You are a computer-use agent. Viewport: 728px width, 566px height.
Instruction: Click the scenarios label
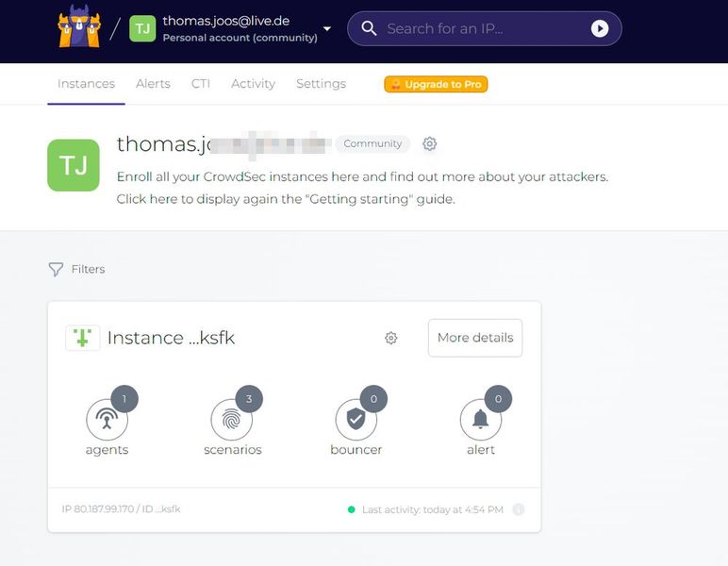pos(233,449)
